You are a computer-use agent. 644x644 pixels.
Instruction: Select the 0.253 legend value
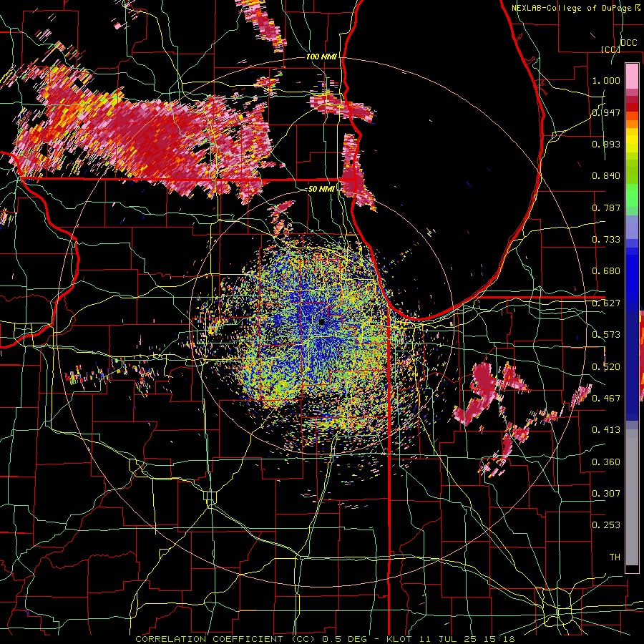(606, 525)
